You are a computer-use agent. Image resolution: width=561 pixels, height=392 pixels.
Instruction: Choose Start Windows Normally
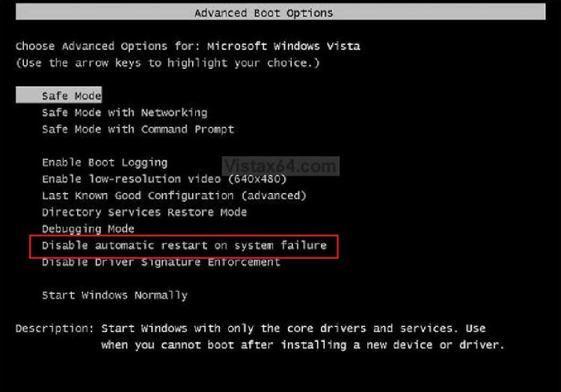click(x=114, y=295)
